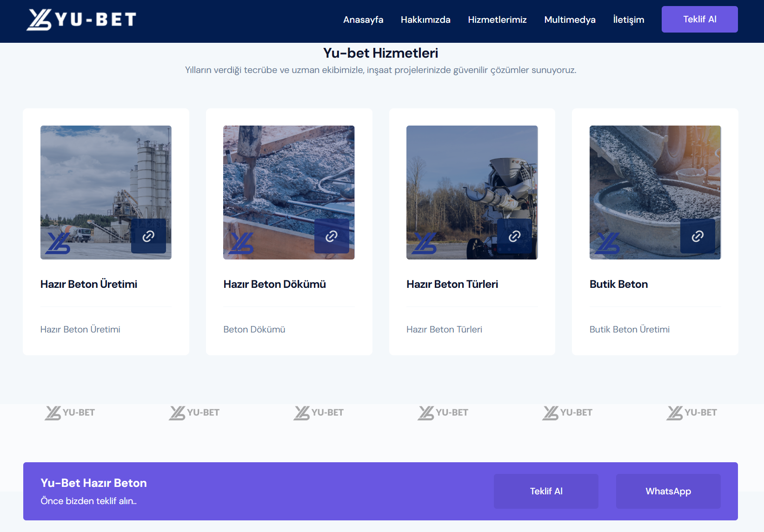Click the first YU-BET partner logo

coord(70,412)
